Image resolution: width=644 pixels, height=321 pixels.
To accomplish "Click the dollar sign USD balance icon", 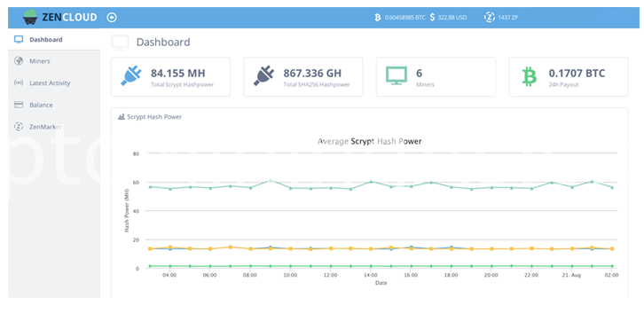I will (x=432, y=17).
